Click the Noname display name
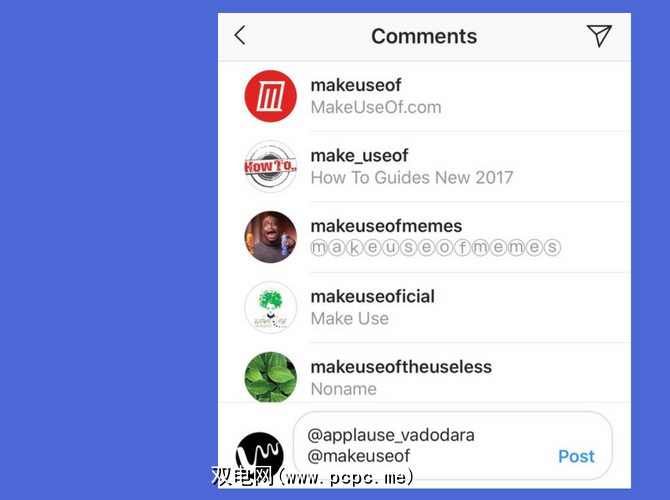The width and height of the screenshot is (670, 500). tap(344, 389)
